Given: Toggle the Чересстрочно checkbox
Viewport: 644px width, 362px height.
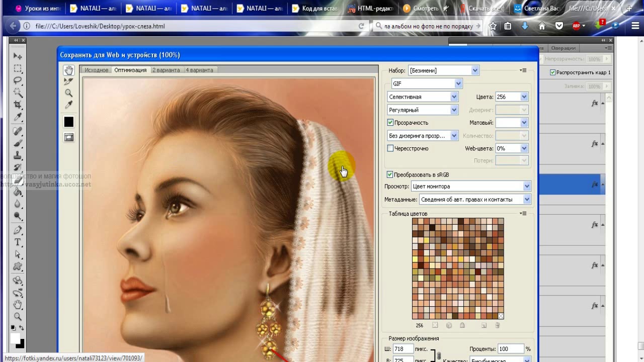Looking at the screenshot, I should click(x=390, y=148).
